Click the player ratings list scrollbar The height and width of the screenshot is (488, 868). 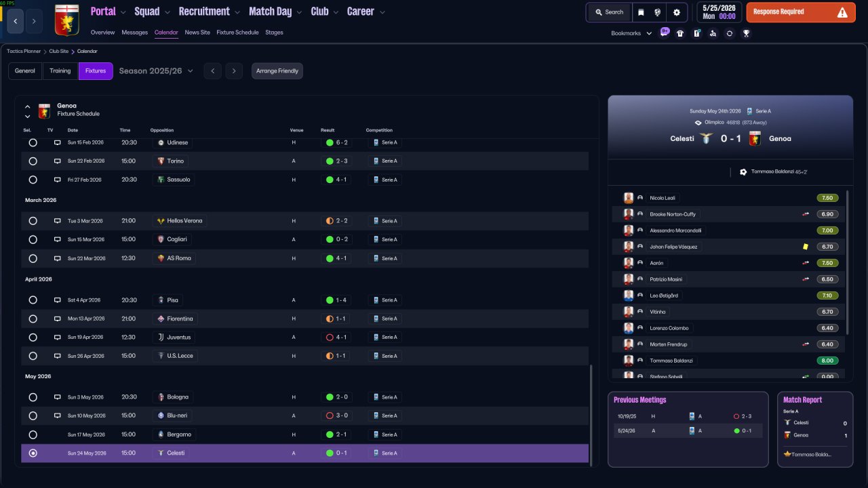[x=848, y=262]
